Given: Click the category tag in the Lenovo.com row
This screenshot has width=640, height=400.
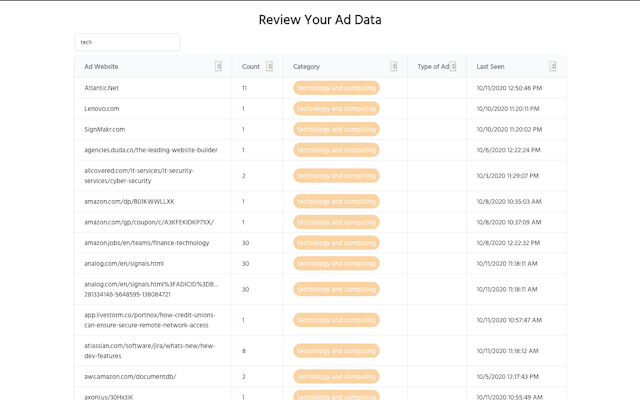Looking at the screenshot, I should (x=336, y=108).
